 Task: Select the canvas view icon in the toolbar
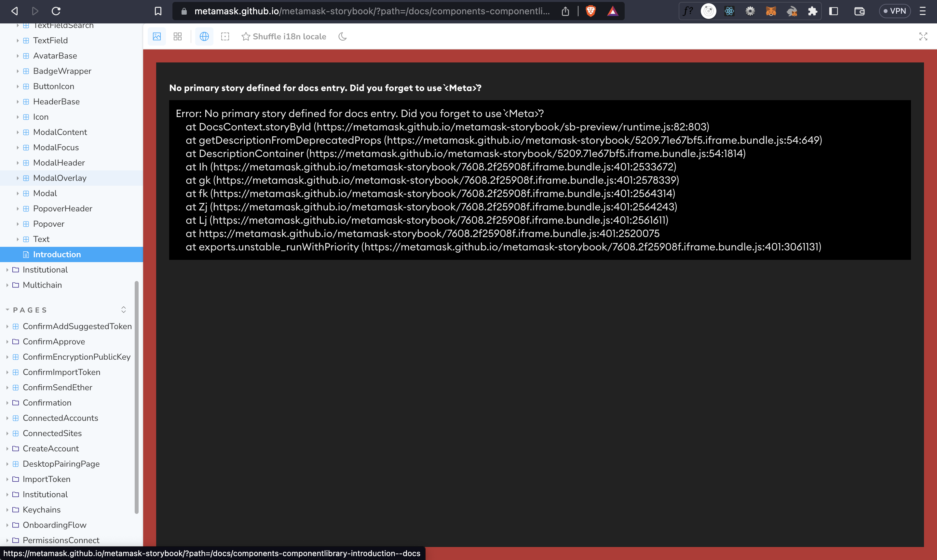point(157,36)
